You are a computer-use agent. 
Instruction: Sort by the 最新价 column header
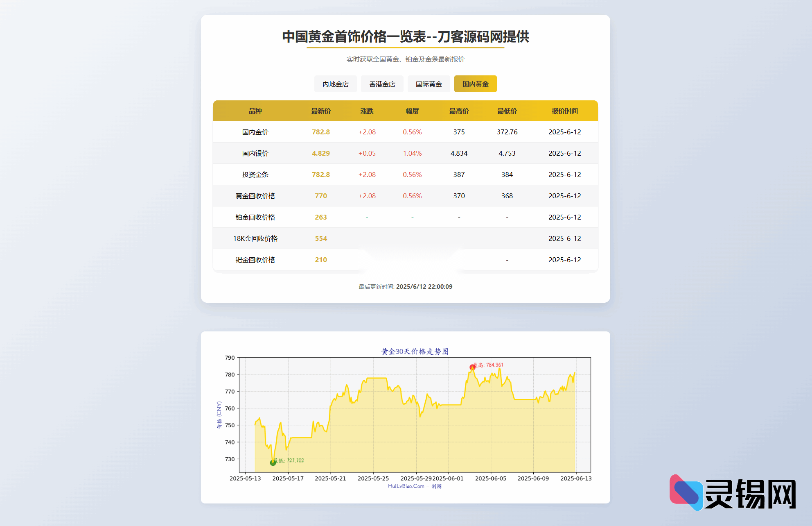(x=320, y=111)
